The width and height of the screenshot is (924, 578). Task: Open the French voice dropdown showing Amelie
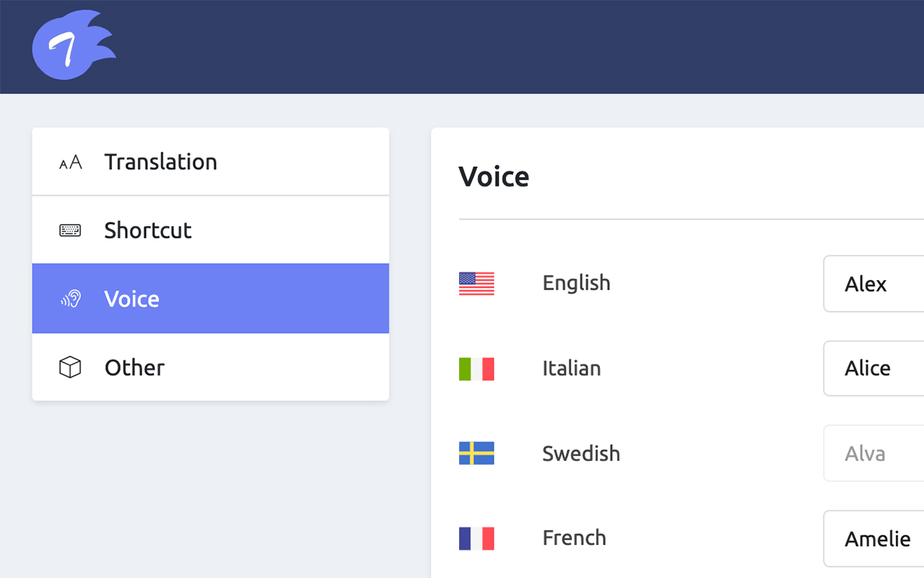coord(873,539)
